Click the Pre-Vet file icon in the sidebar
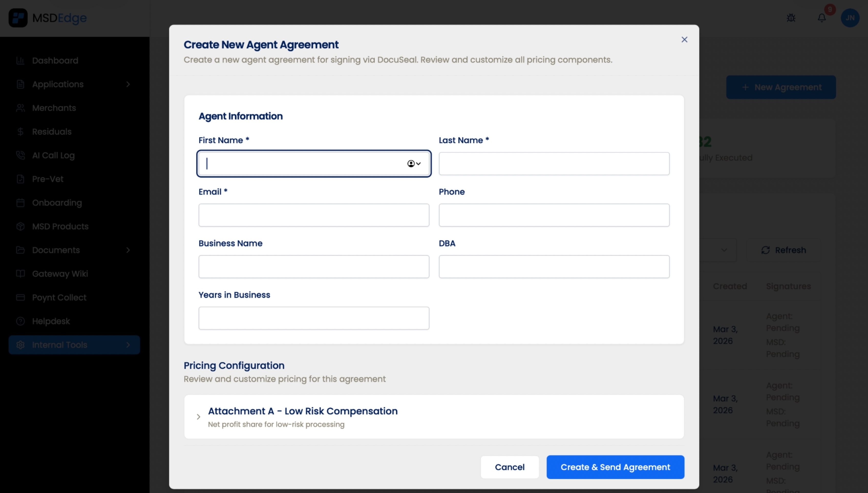This screenshot has width=868, height=493. point(20,179)
